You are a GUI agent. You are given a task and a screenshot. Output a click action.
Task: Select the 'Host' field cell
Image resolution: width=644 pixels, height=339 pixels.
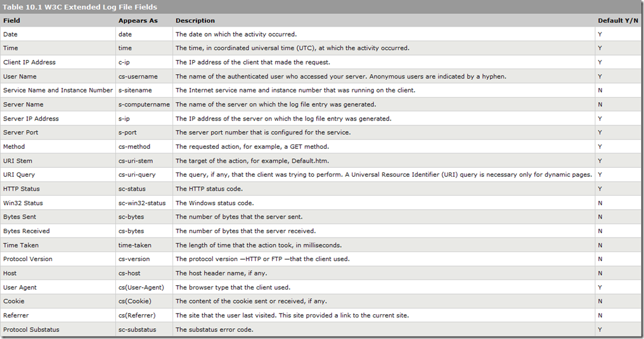click(58, 273)
